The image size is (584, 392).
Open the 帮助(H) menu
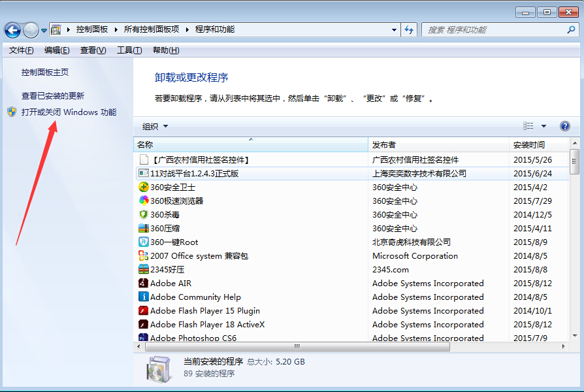(x=166, y=50)
